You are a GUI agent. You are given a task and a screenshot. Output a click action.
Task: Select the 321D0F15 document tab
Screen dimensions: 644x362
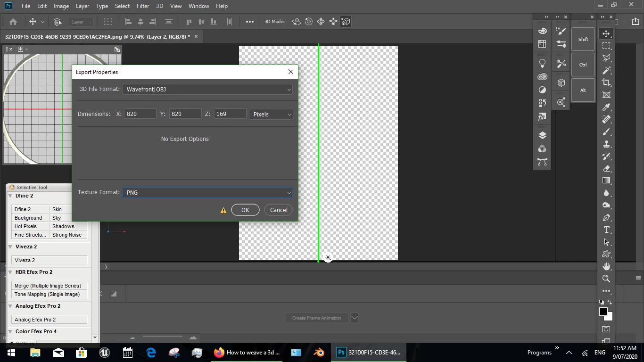pyautogui.click(x=97, y=36)
